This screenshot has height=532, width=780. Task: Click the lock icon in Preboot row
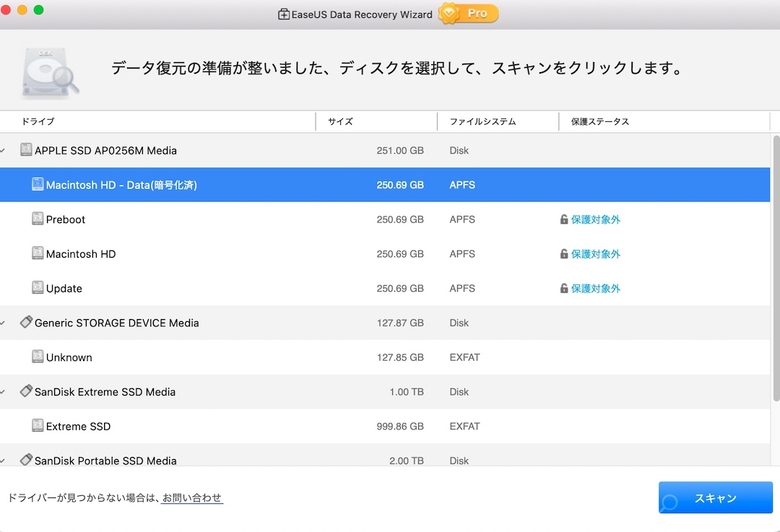point(563,219)
